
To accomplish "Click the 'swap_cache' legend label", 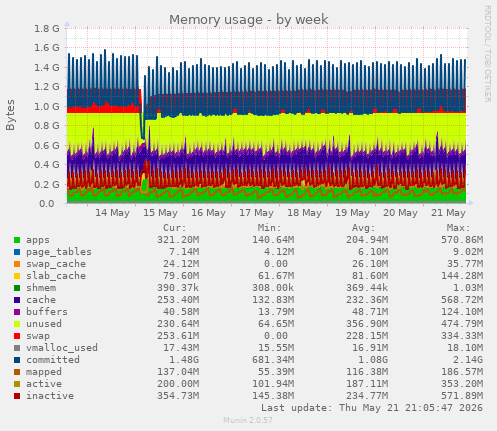I will pyautogui.click(x=56, y=264).
